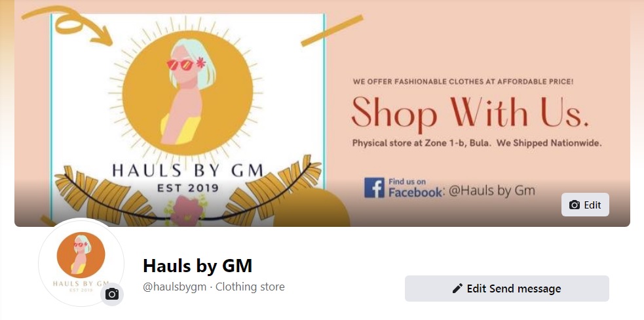Click the curly arrow decoration on cover
644x320 pixels.
click(69, 24)
